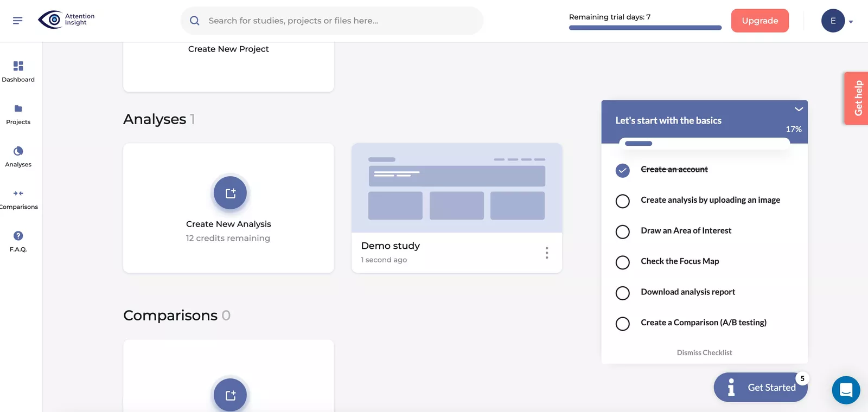
Task: Collapse the basics checklist chevron
Action: [x=799, y=109]
